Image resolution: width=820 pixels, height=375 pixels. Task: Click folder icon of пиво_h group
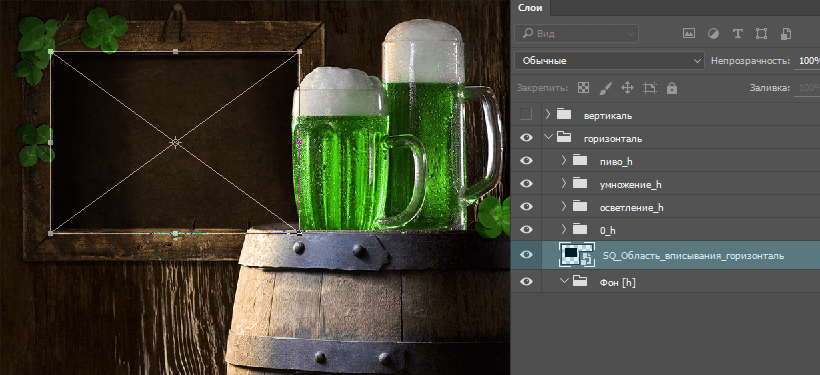580,161
